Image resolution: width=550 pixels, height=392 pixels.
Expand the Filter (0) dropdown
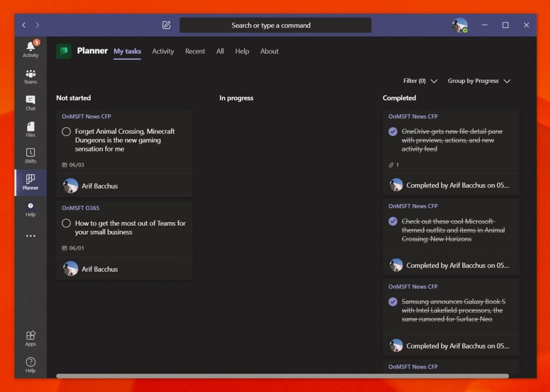[x=420, y=81]
